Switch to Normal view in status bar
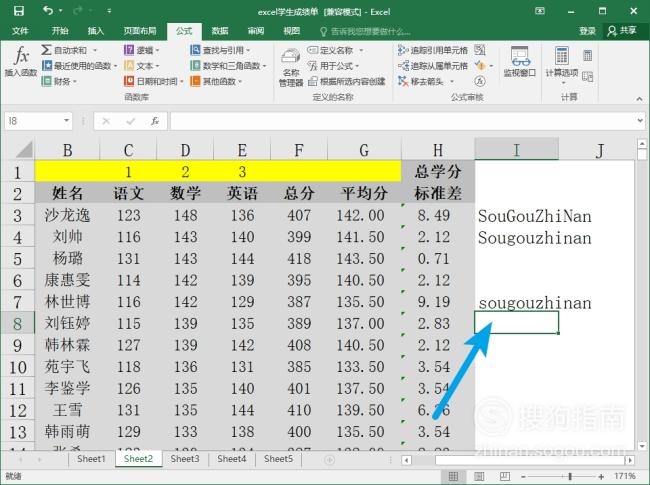Screen dimensions: 650x485 click(x=454, y=476)
